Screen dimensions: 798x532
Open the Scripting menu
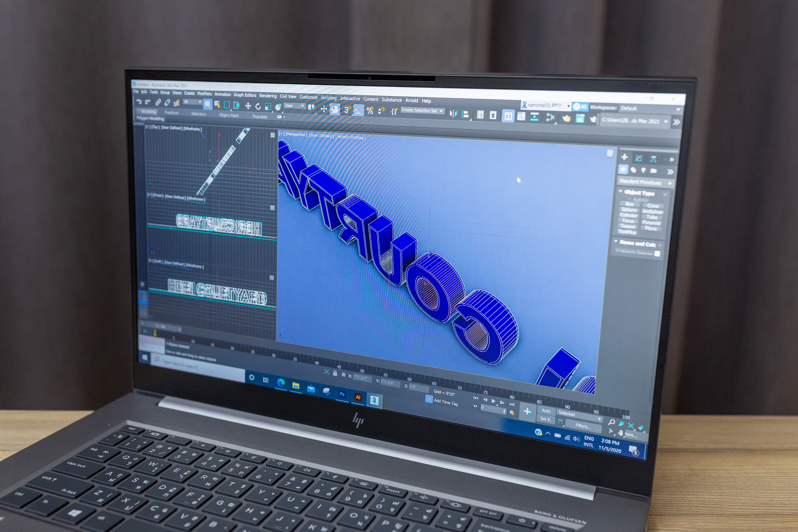tap(328, 98)
